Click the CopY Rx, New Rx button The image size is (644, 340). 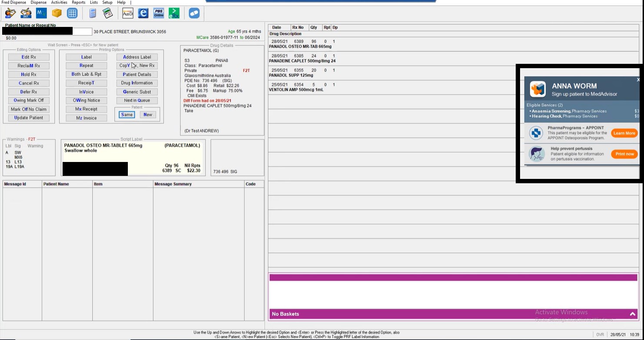click(x=137, y=66)
